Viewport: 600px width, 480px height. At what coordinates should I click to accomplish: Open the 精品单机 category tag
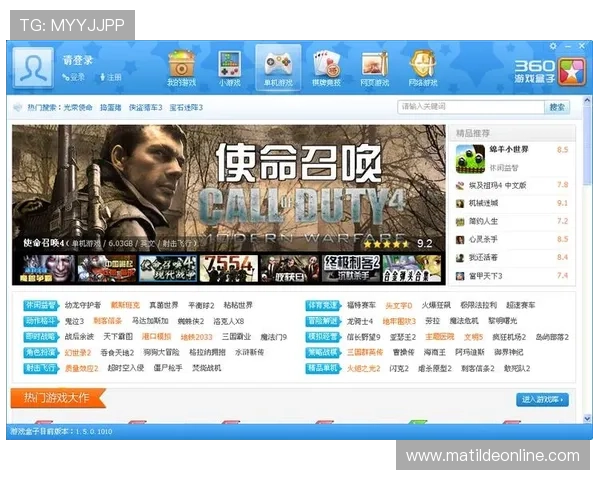pos(323,368)
